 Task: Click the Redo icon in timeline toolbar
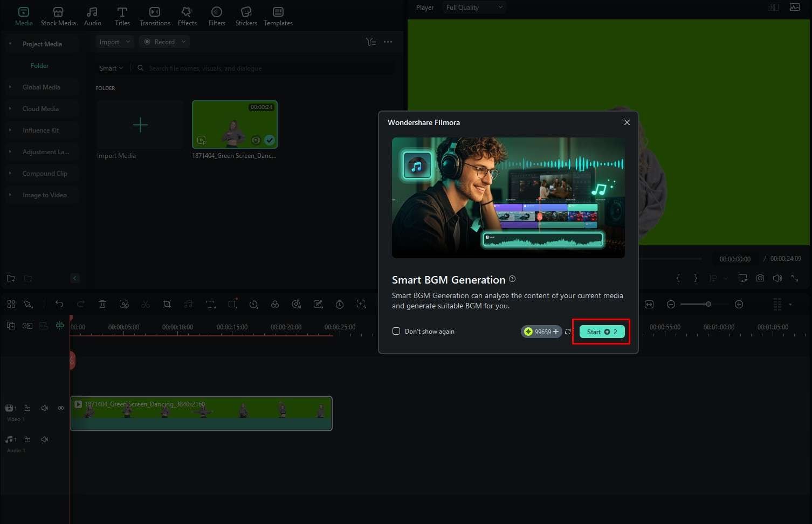tap(81, 304)
